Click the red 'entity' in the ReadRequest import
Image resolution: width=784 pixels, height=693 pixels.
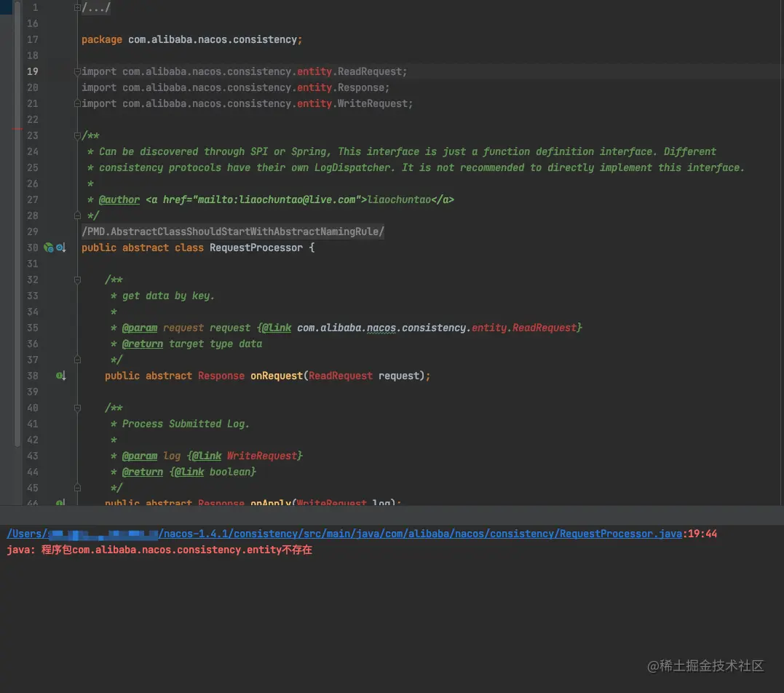coord(314,71)
